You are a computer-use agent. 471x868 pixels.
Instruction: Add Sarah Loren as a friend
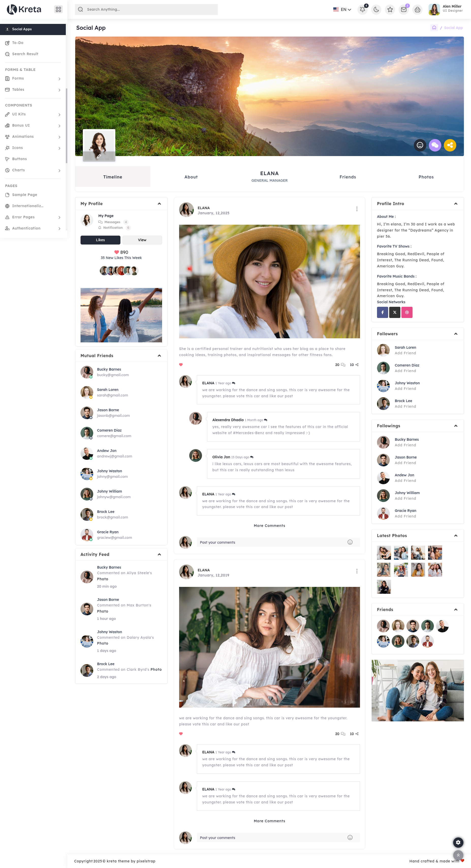(x=405, y=353)
